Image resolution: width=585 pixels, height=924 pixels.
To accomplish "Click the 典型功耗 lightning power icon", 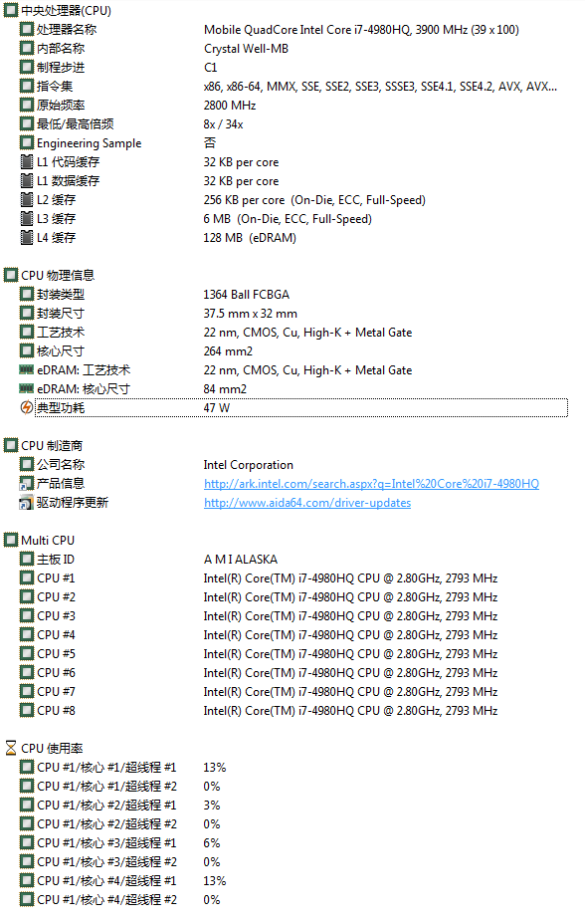I will pos(27,408).
